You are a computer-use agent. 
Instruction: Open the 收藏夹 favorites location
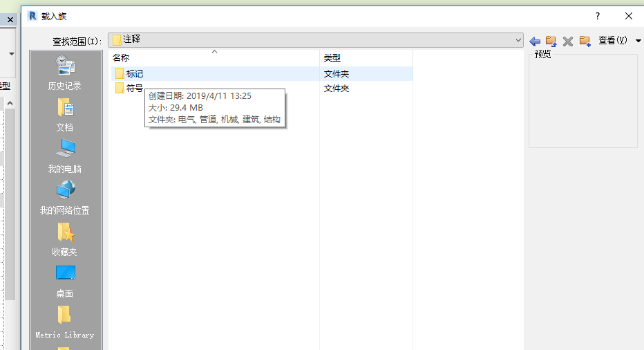(x=65, y=239)
